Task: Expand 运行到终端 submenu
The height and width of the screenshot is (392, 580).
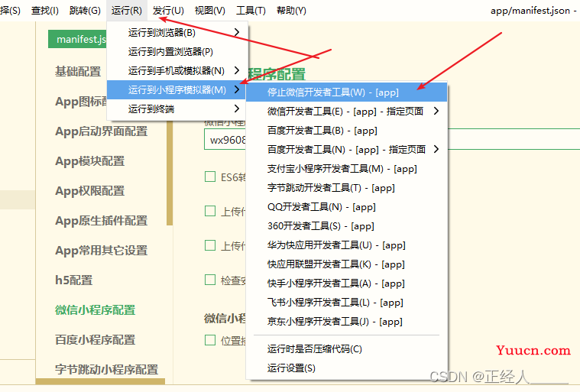Action: (177, 109)
